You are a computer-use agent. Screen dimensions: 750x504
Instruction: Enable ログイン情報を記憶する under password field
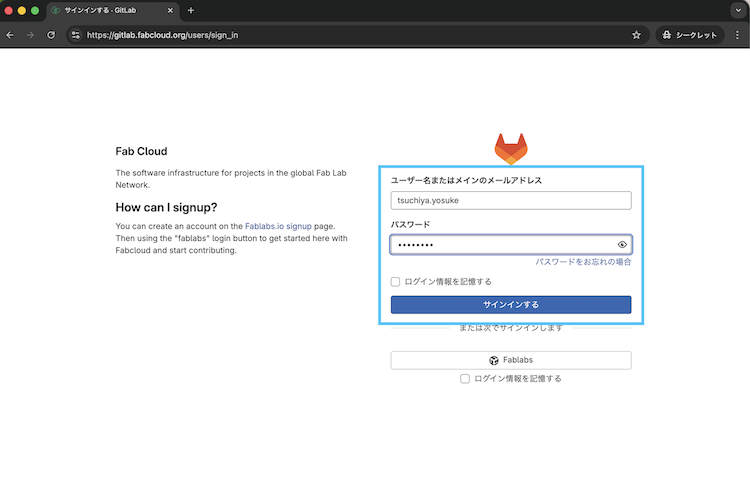tap(396, 282)
